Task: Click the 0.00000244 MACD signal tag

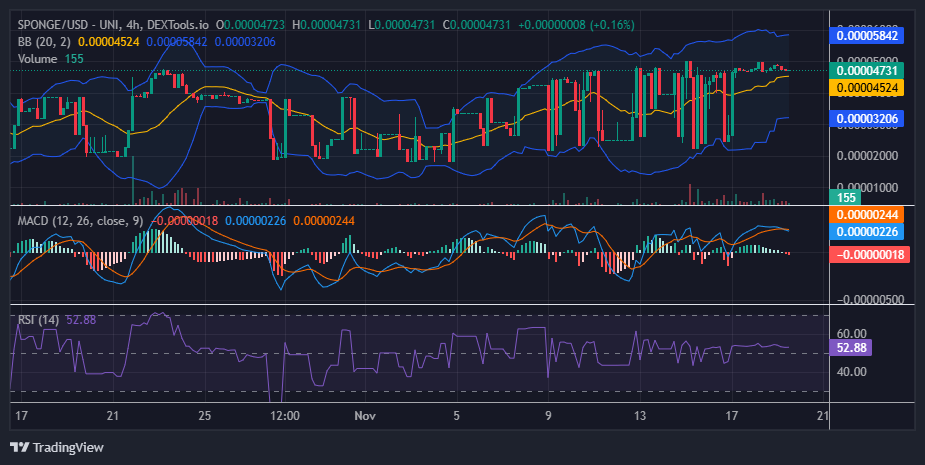Action: pos(867,215)
